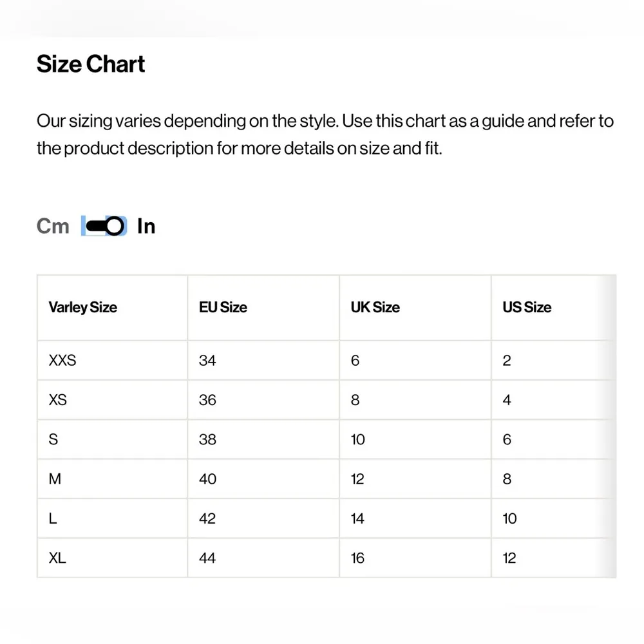
Task: Click UK size 10 cell
Action: (x=357, y=439)
